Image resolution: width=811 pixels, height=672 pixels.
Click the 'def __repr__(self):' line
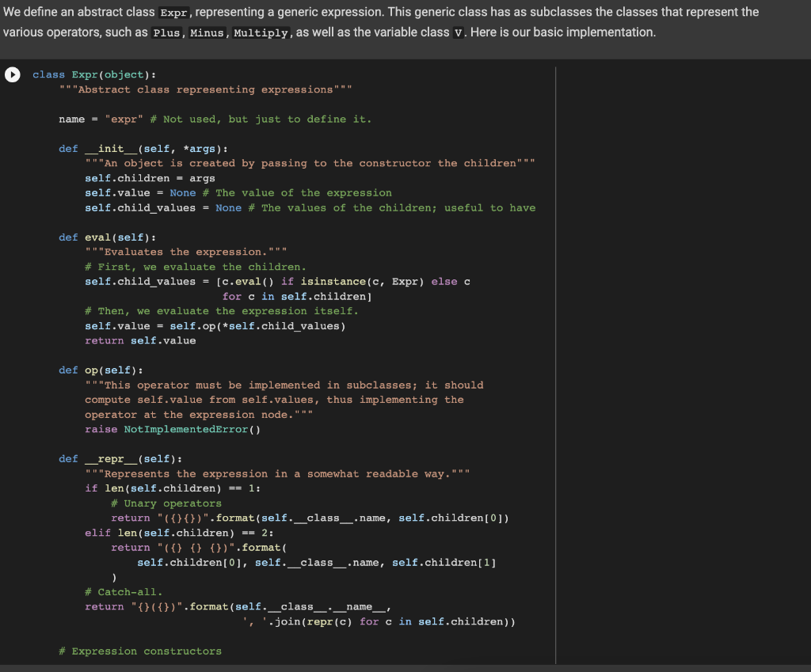pyautogui.click(x=120, y=459)
